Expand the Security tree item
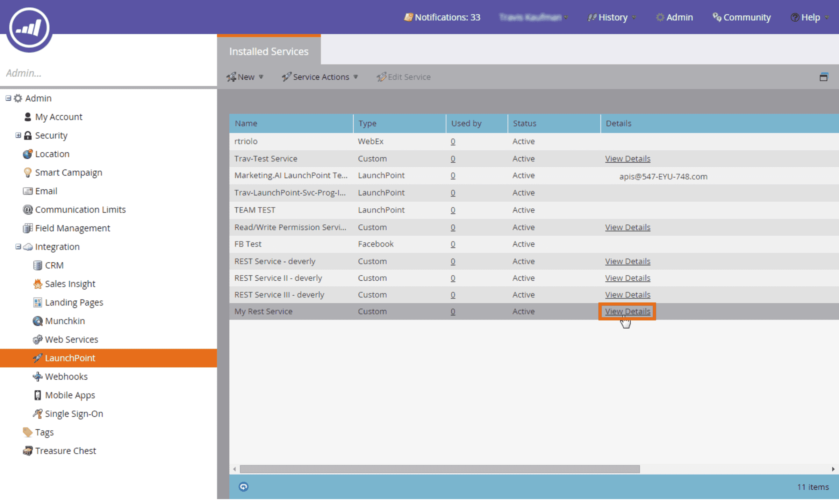839x504 pixels. point(17,135)
